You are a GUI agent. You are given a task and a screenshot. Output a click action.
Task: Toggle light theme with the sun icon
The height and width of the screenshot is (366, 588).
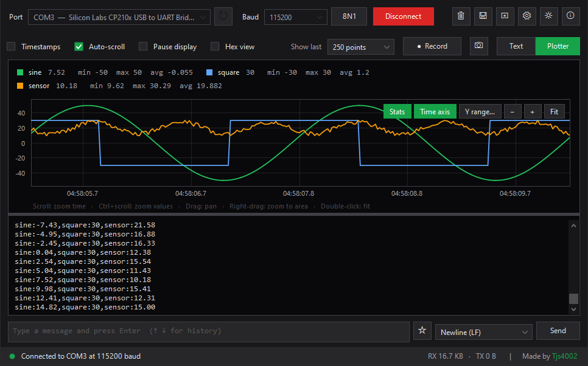pyautogui.click(x=548, y=16)
